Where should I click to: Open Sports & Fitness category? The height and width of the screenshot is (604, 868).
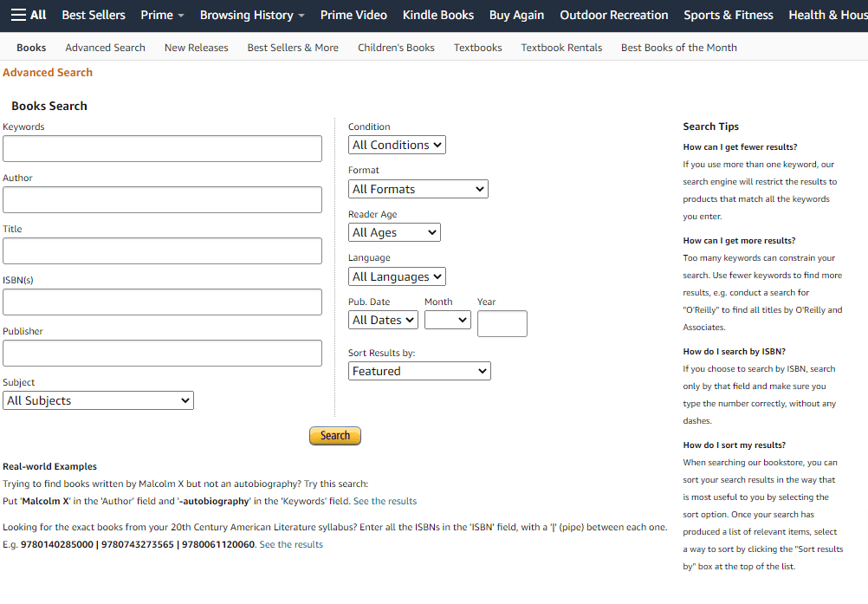click(728, 15)
